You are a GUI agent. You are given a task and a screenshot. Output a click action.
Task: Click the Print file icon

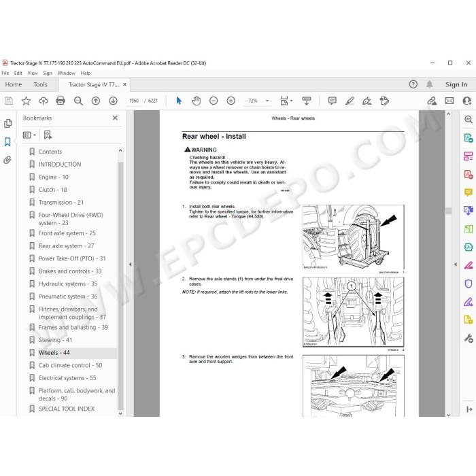[x=61, y=101]
